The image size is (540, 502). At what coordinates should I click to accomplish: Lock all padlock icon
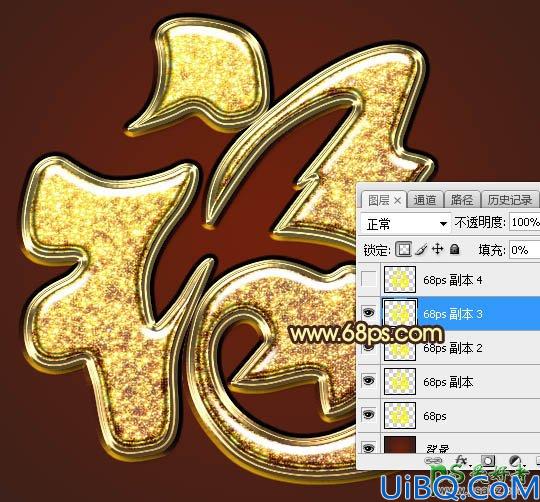click(455, 249)
